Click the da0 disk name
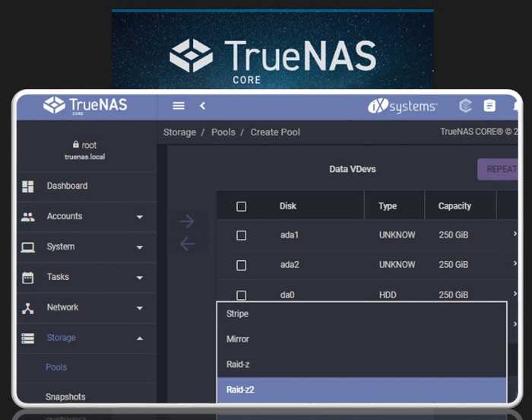 pyautogui.click(x=287, y=294)
